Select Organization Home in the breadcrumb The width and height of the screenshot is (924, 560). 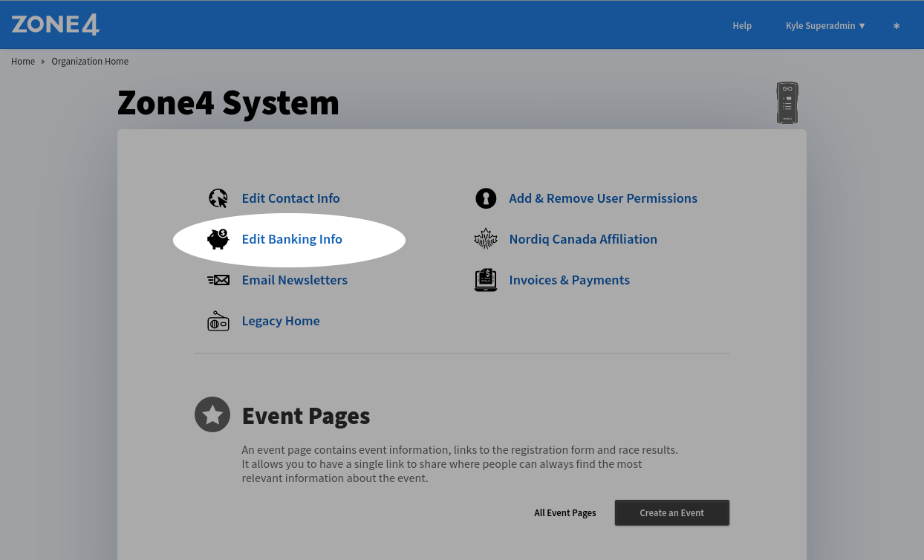(90, 61)
